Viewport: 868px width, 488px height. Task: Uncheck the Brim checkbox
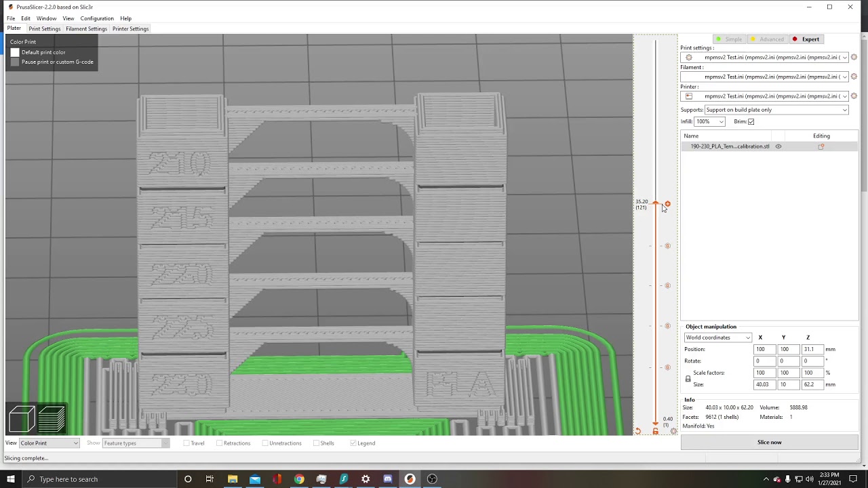pyautogui.click(x=751, y=122)
